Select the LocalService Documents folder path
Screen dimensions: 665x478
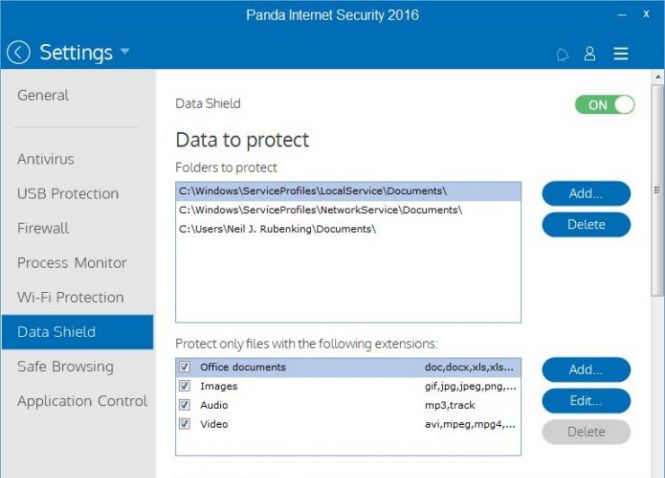348,191
